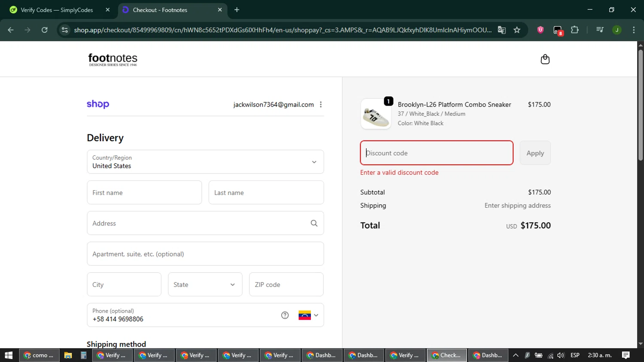Click the address search magnifier icon
This screenshot has height=362, width=644.
point(314,223)
